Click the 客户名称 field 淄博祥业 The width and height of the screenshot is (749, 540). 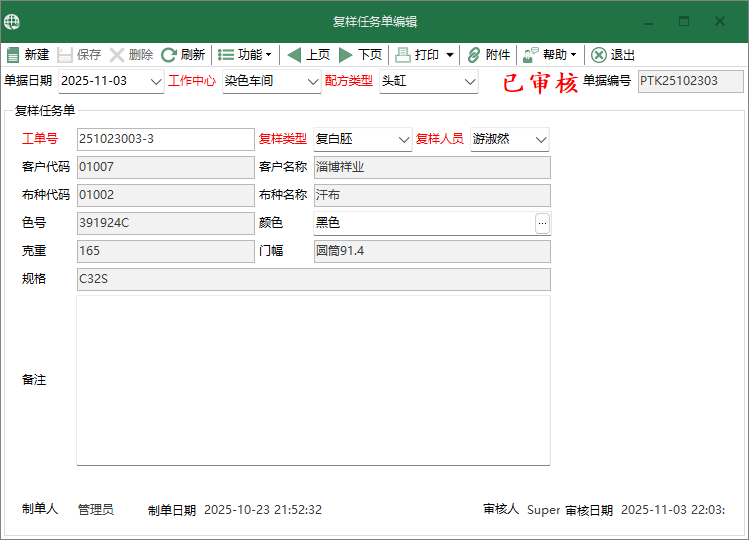pyautogui.click(x=432, y=167)
